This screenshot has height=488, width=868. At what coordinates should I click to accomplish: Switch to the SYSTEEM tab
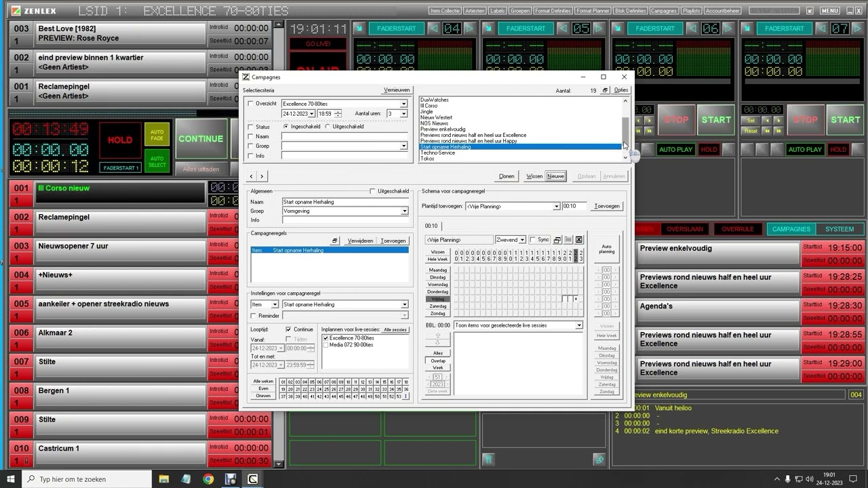[840, 229]
